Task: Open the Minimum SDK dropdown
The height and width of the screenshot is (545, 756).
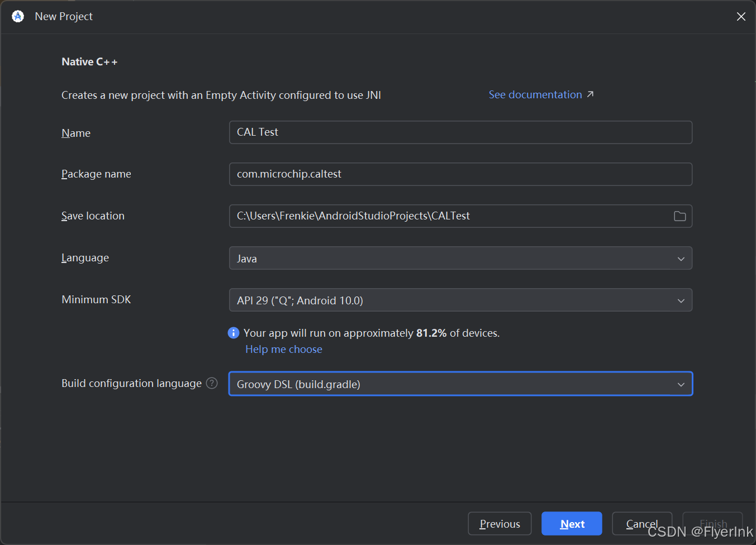Action: pos(460,300)
